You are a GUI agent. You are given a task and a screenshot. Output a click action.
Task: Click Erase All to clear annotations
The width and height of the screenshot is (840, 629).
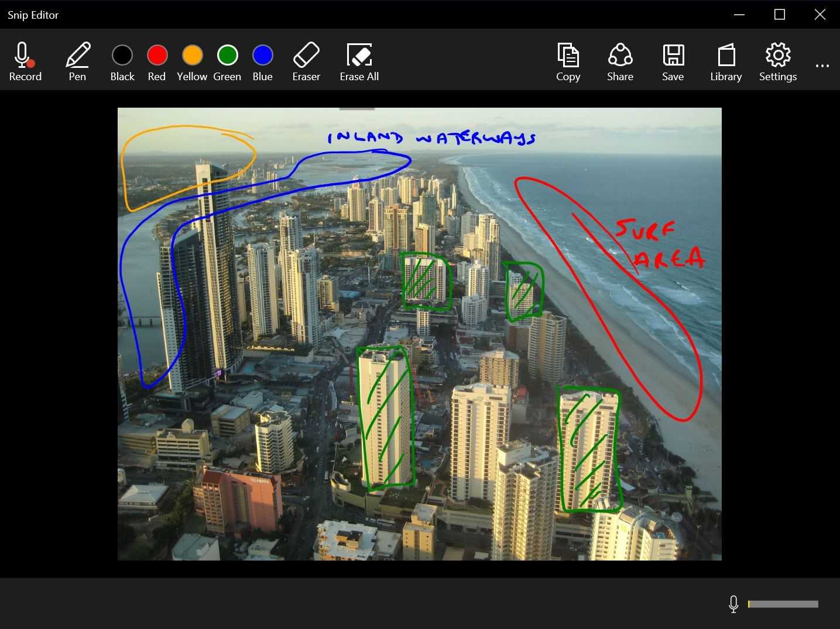(359, 61)
